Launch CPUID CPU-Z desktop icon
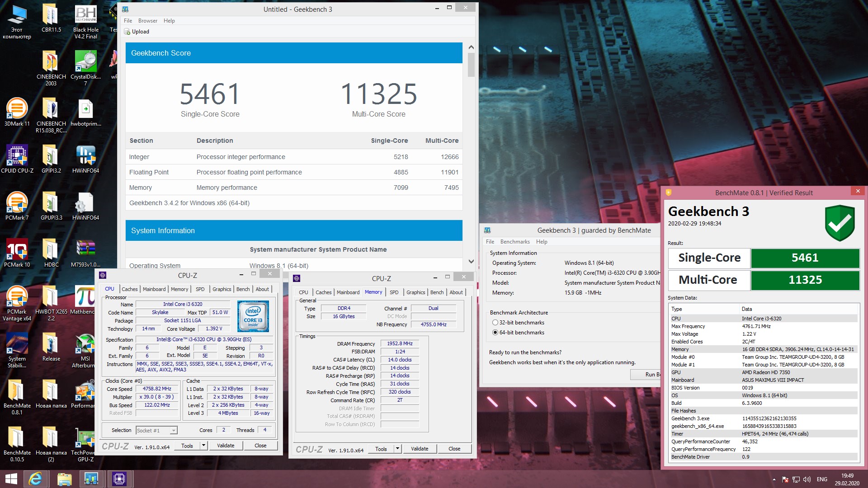Viewport: 868px width, 488px height. (x=17, y=159)
